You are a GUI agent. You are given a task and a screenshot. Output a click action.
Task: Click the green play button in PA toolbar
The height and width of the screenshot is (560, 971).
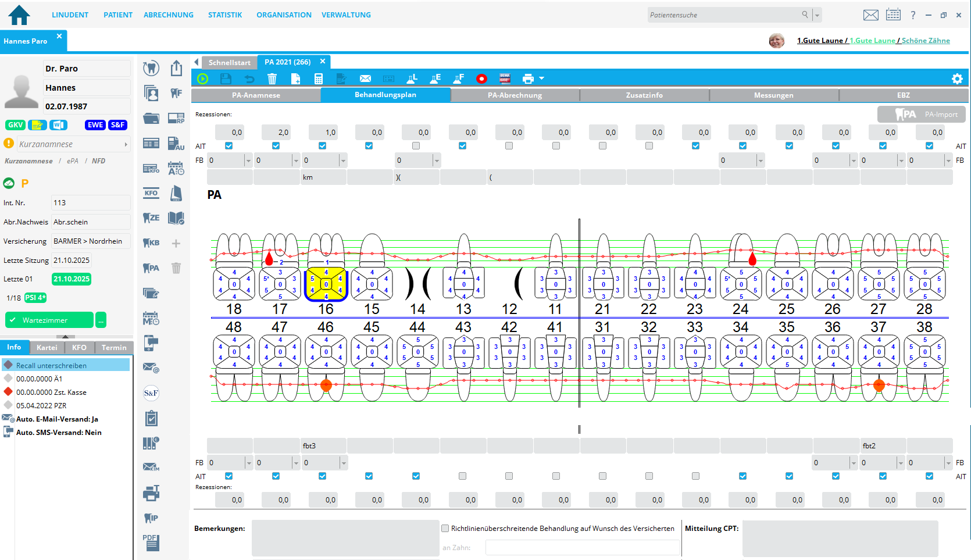[202, 79]
